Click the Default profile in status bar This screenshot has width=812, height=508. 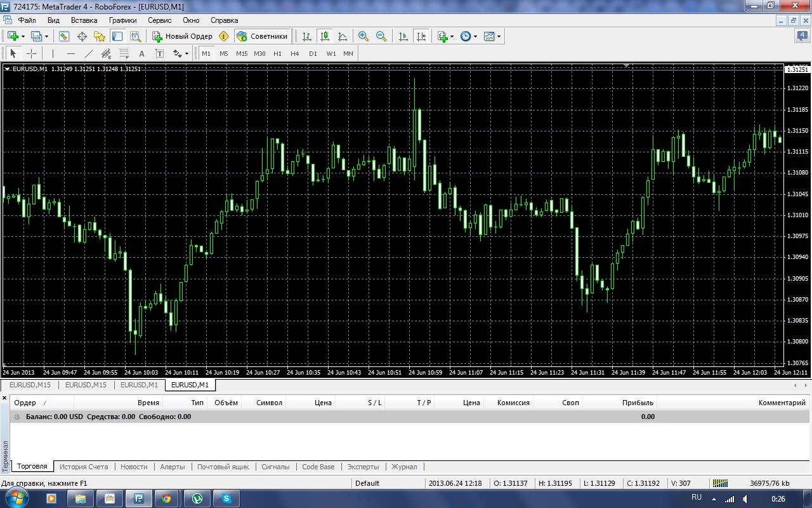[367, 483]
